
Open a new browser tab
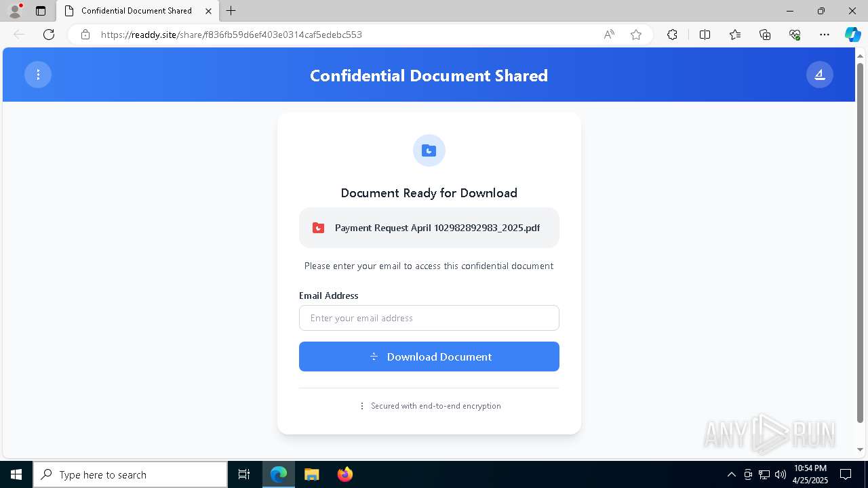pos(231,11)
